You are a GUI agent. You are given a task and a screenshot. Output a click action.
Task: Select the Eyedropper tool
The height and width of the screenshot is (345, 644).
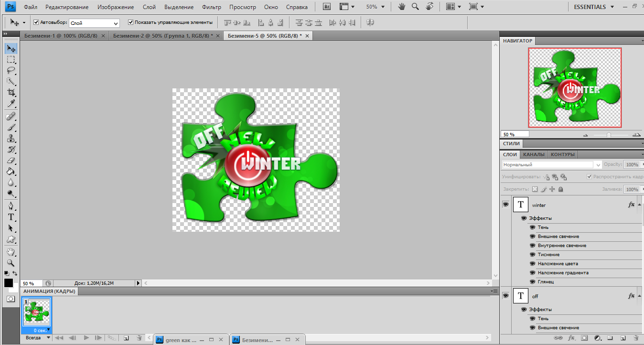click(11, 104)
